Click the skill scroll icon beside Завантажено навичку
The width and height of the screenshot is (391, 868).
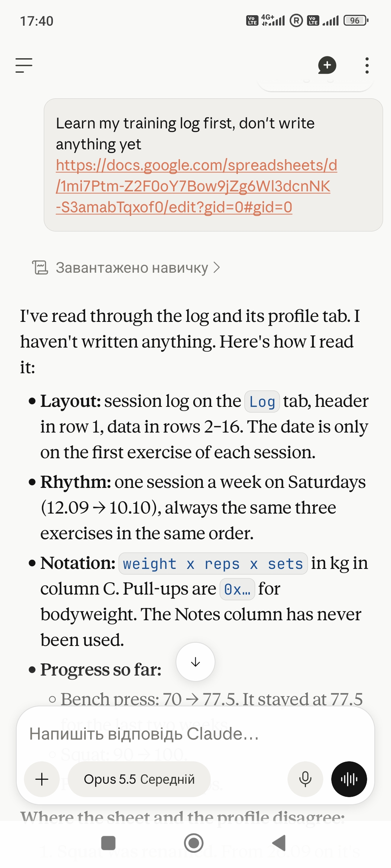tap(40, 268)
